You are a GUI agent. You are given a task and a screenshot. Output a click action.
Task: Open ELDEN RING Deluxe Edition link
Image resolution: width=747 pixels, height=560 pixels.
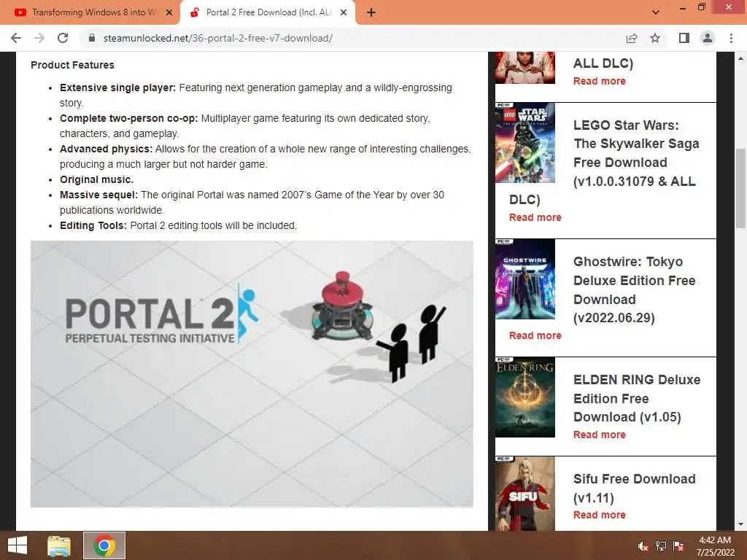click(x=636, y=398)
